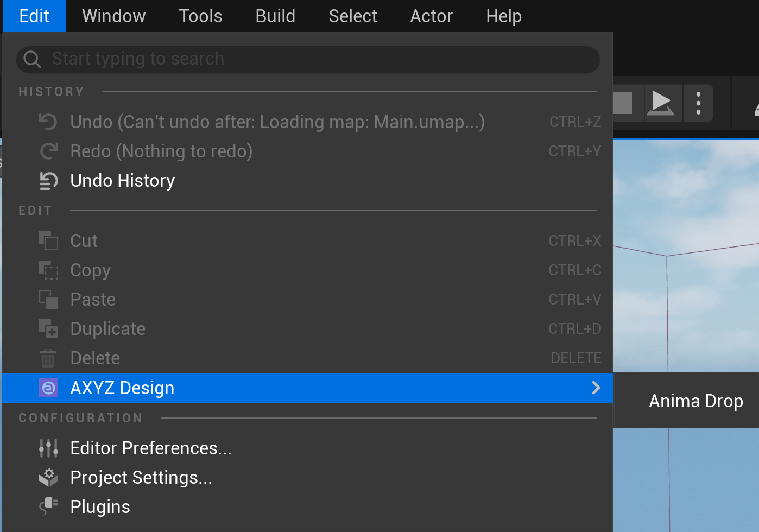
Task: Open Undo History
Action: [x=308, y=180]
